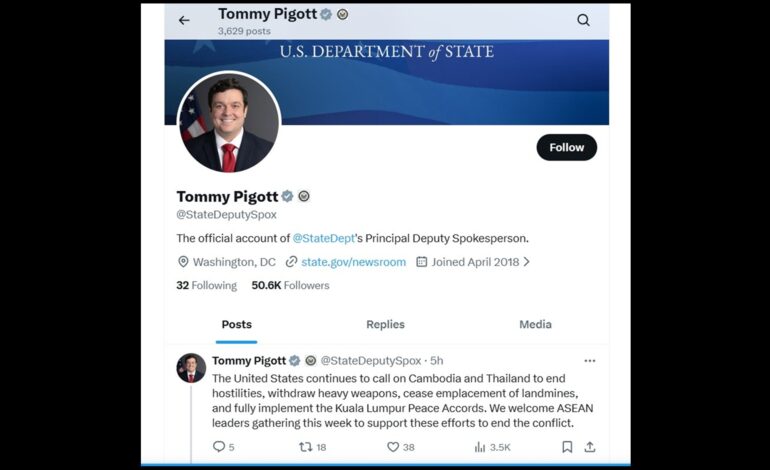Open the post's three-dot more menu
Image resolution: width=770 pixels, height=470 pixels.
click(590, 361)
